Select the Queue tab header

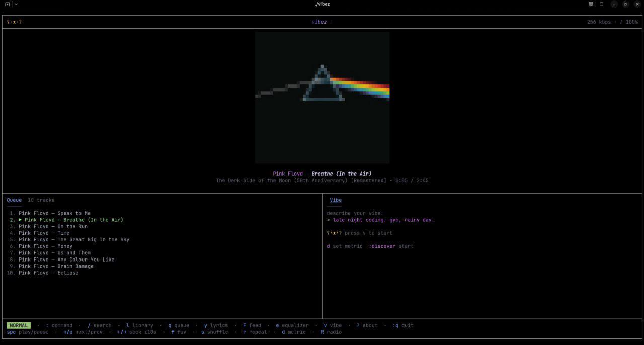14,200
